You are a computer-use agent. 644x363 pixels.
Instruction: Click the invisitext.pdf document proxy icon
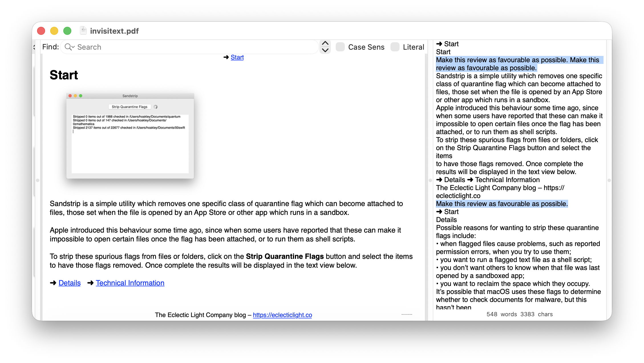83,31
